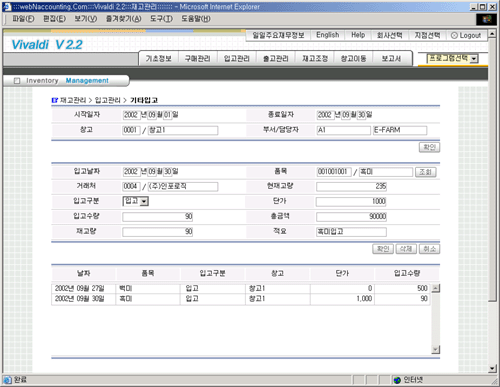Open the 도구(T) menu

pos(161,19)
